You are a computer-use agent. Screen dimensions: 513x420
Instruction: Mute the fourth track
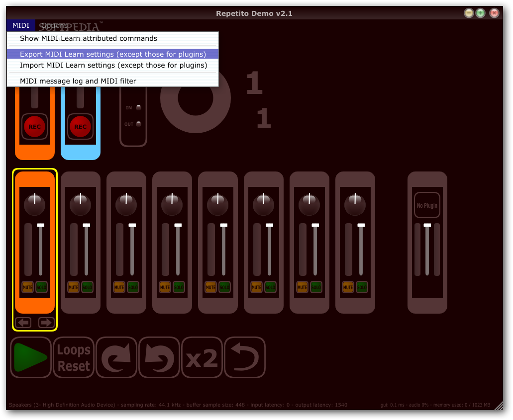(x=165, y=287)
